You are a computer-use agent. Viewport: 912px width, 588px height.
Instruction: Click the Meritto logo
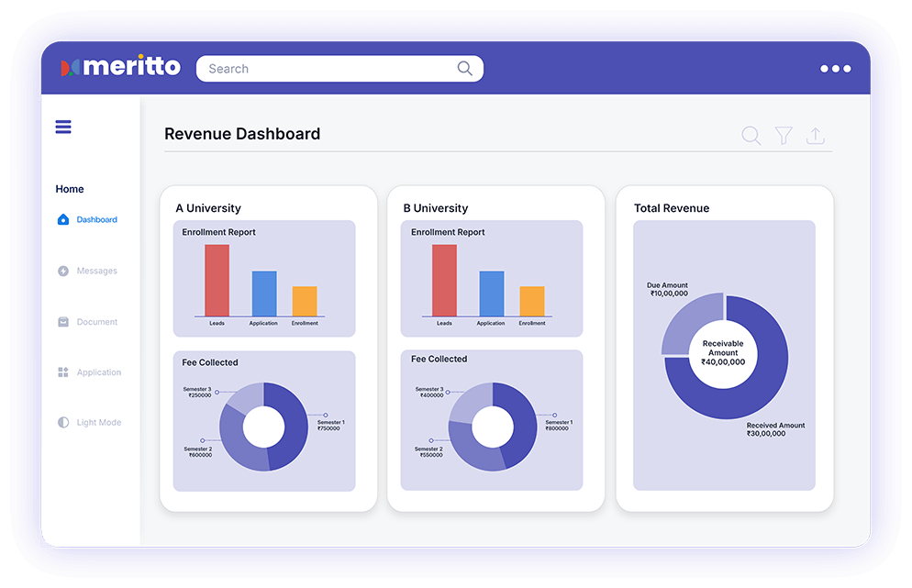120,68
